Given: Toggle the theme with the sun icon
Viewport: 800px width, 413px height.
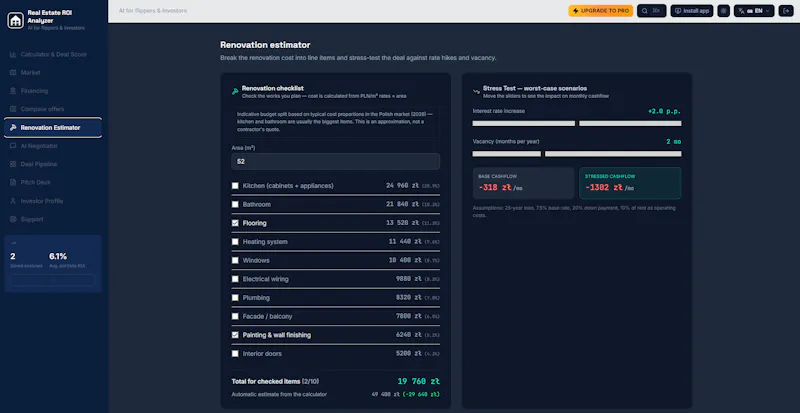Looking at the screenshot, I should pos(723,11).
